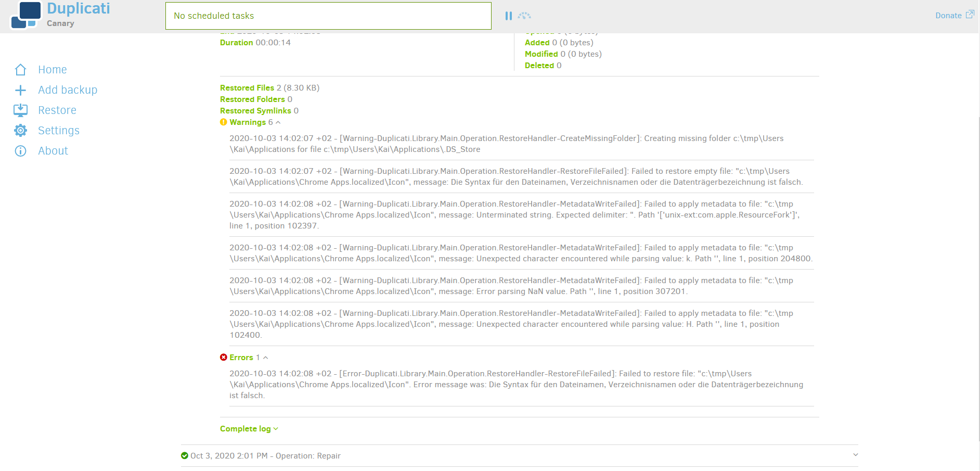This screenshot has width=980, height=471.
Task: Open the Settings menu entry
Action: (59, 130)
